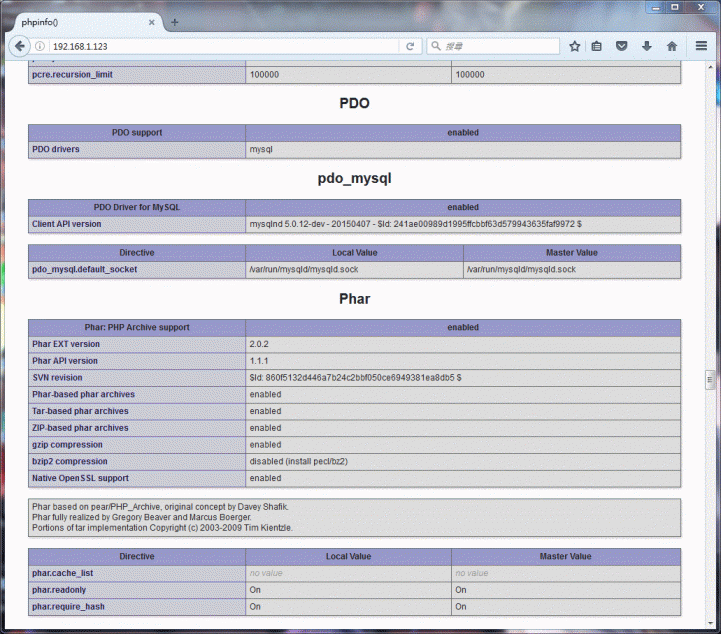Select Phar API version value 1.1.1
The height and width of the screenshot is (634, 721).
(x=259, y=361)
